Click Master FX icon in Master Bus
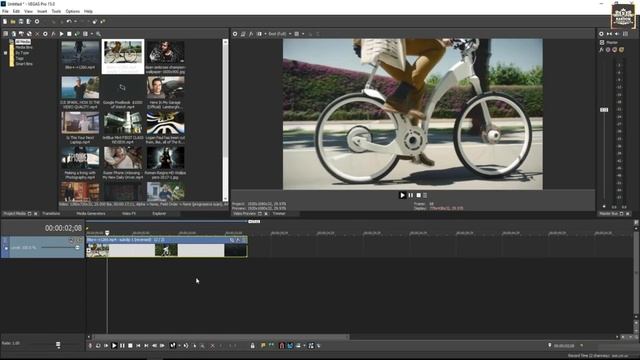This screenshot has height=360, width=640. [601, 50]
